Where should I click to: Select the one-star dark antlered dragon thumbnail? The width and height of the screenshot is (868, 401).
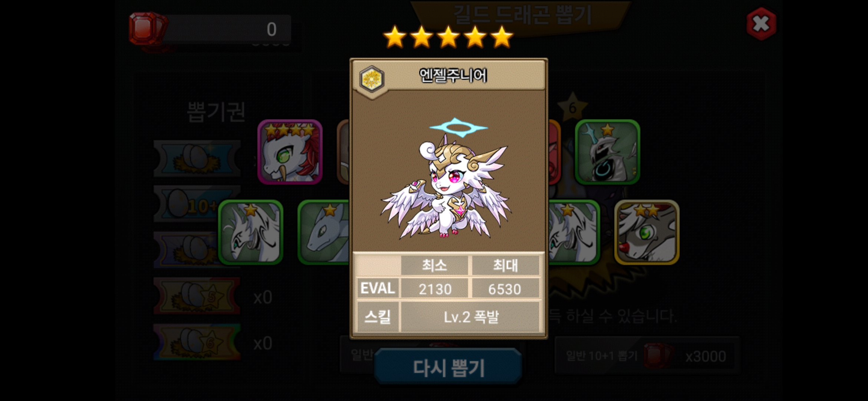[x=607, y=152]
